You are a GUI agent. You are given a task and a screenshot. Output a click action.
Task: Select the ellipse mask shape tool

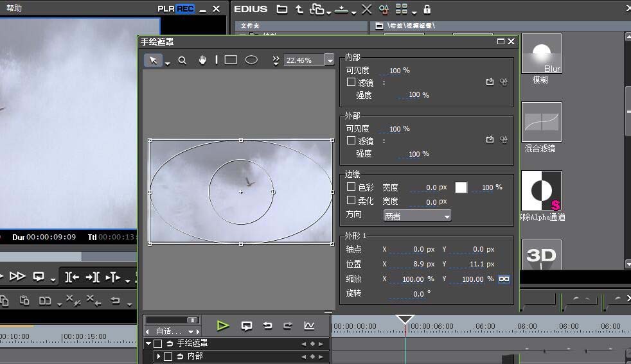click(x=251, y=60)
